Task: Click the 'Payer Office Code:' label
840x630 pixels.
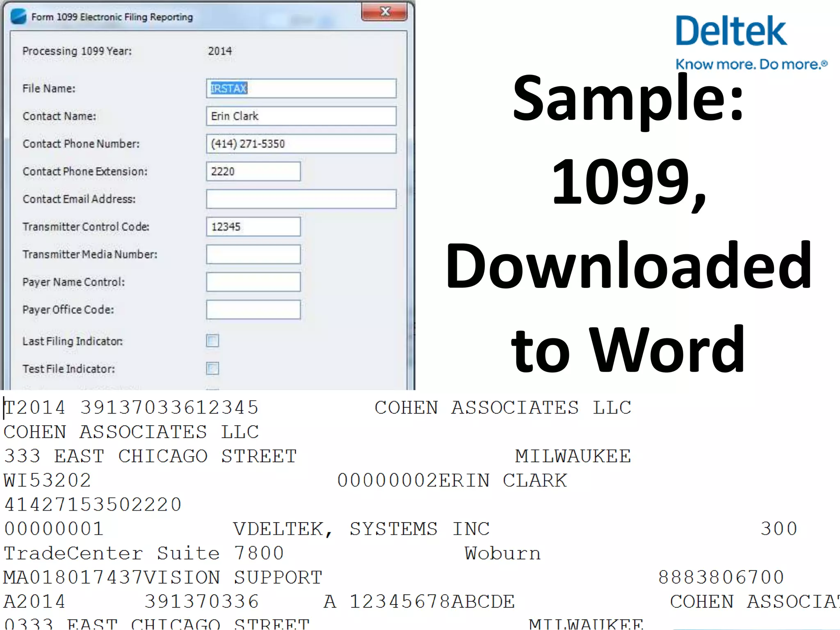Action: (x=68, y=310)
